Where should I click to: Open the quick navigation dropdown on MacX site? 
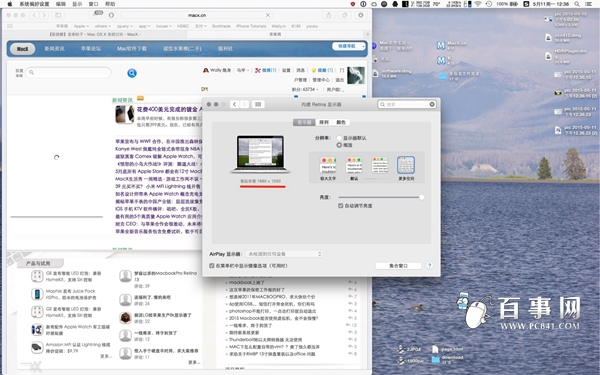[x=348, y=46]
